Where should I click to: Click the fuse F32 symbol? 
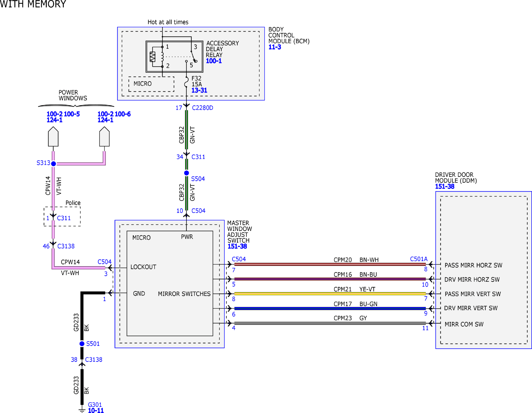(186, 82)
